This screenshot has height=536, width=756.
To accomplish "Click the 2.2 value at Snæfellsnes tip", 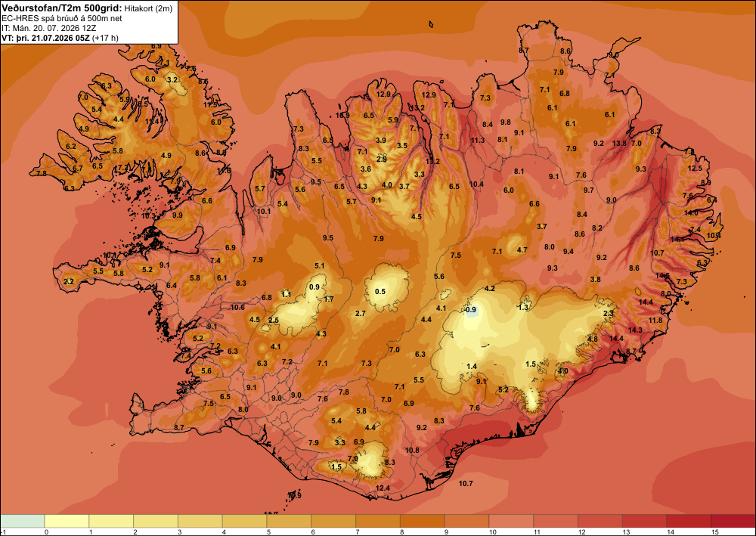I will pyautogui.click(x=69, y=281).
